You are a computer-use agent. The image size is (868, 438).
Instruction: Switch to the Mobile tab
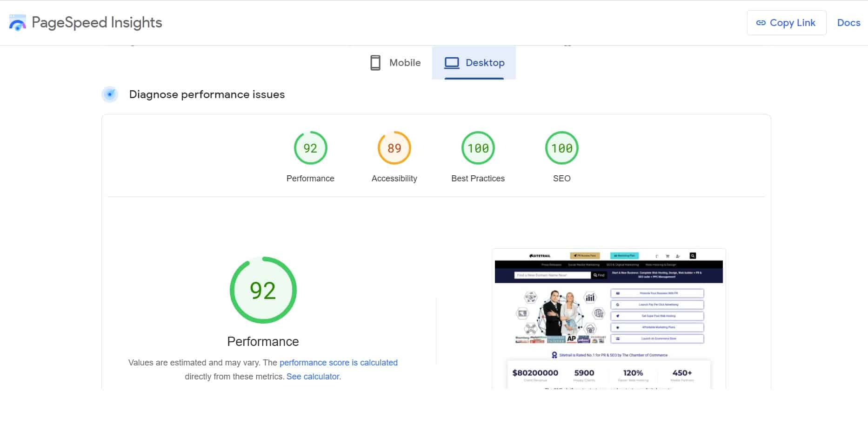coord(394,63)
